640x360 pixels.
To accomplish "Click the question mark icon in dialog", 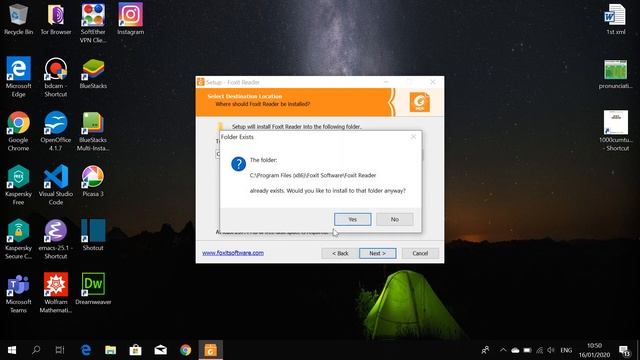I will 238,164.
